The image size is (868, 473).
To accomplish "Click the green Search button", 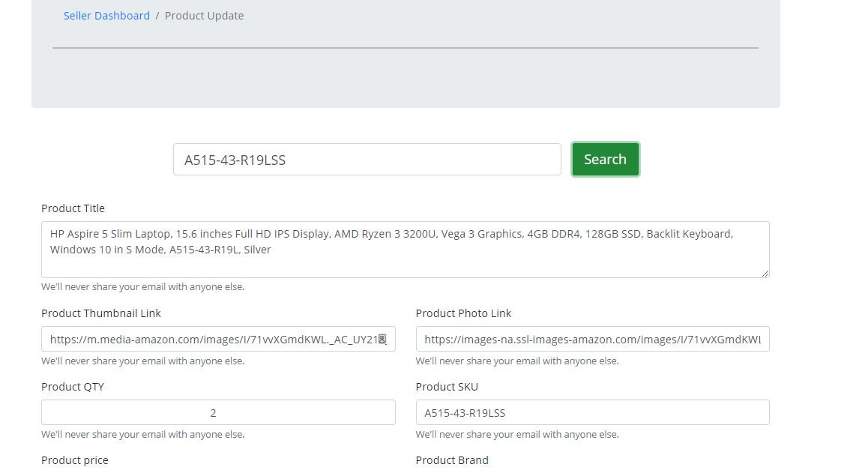I will click(605, 160).
